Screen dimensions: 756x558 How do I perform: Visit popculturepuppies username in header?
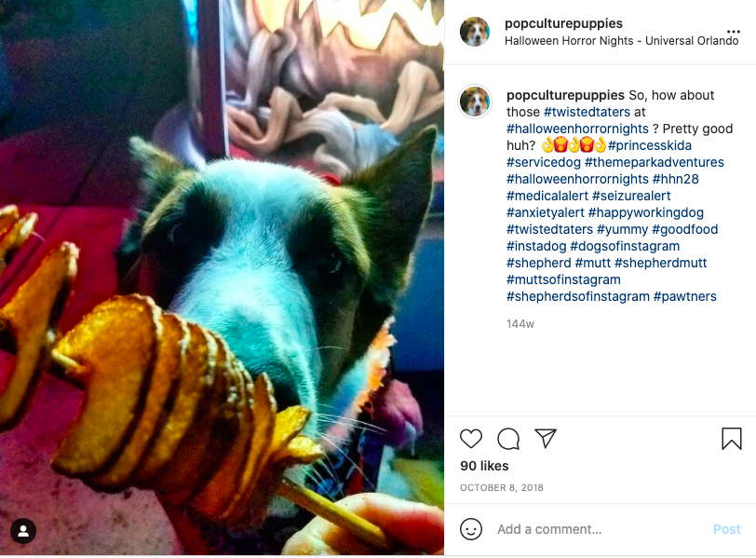pos(563,23)
